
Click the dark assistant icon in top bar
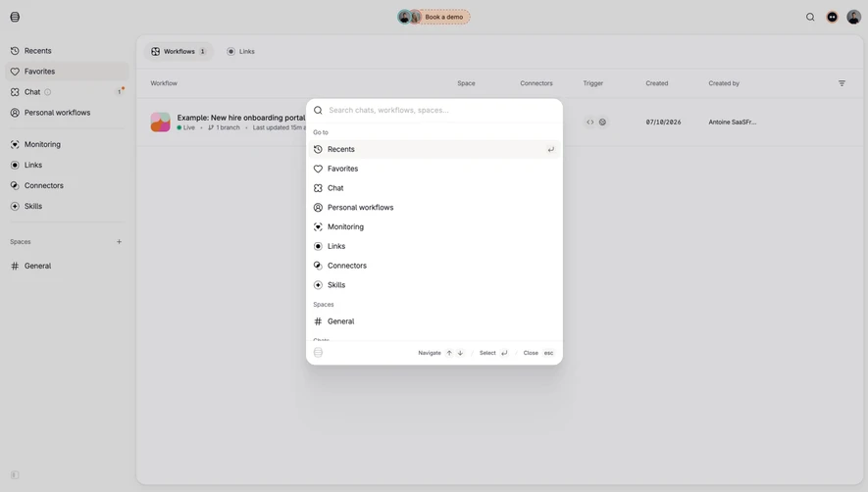pyautogui.click(x=832, y=18)
